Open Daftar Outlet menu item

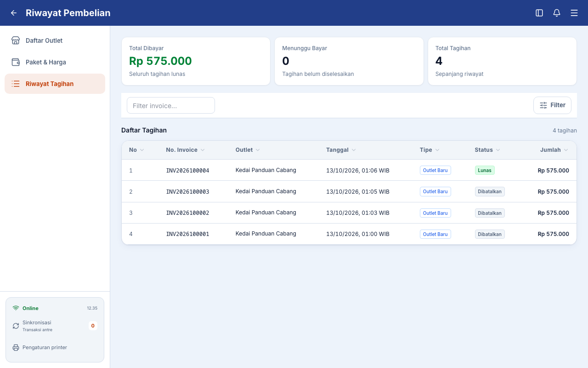pos(55,40)
